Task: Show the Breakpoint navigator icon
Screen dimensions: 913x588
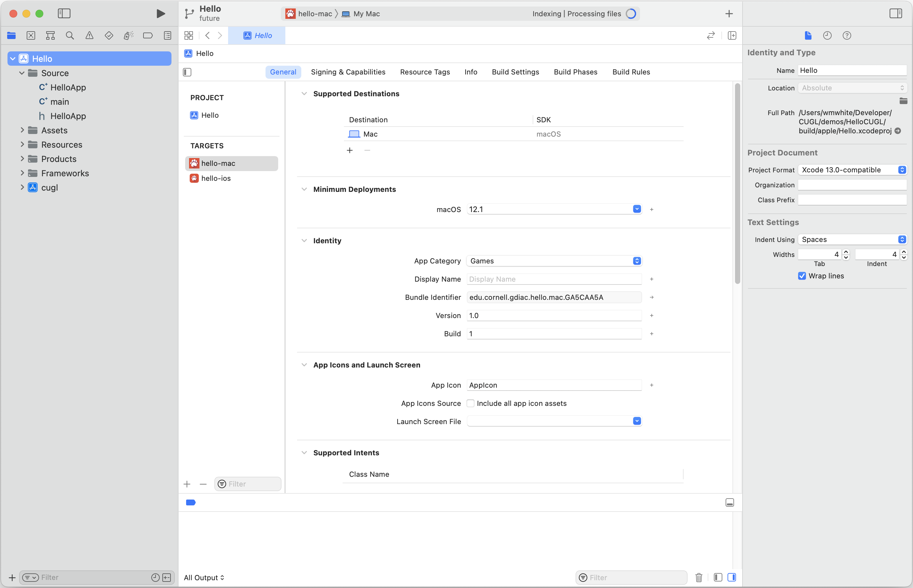Action: tap(147, 35)
